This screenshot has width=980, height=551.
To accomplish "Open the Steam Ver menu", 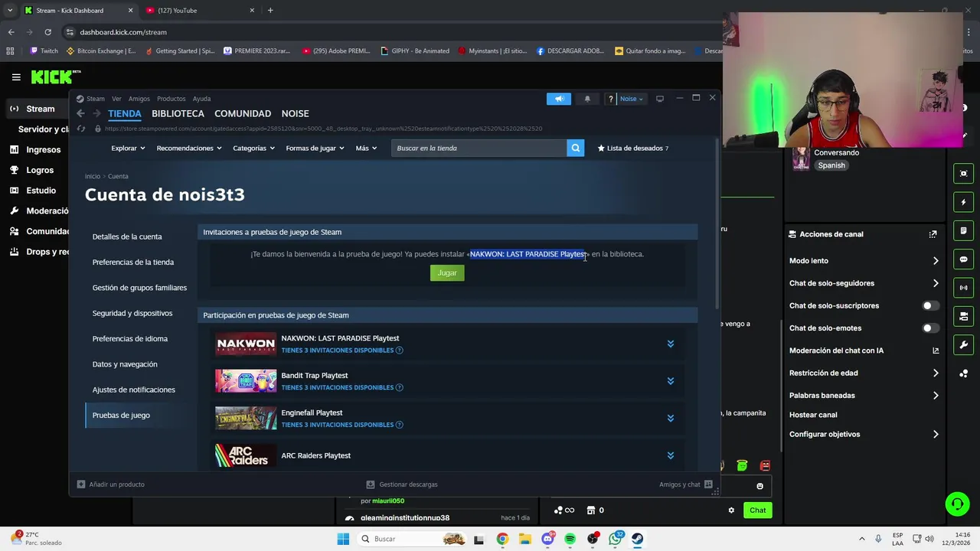I will [x=116, y=99].
